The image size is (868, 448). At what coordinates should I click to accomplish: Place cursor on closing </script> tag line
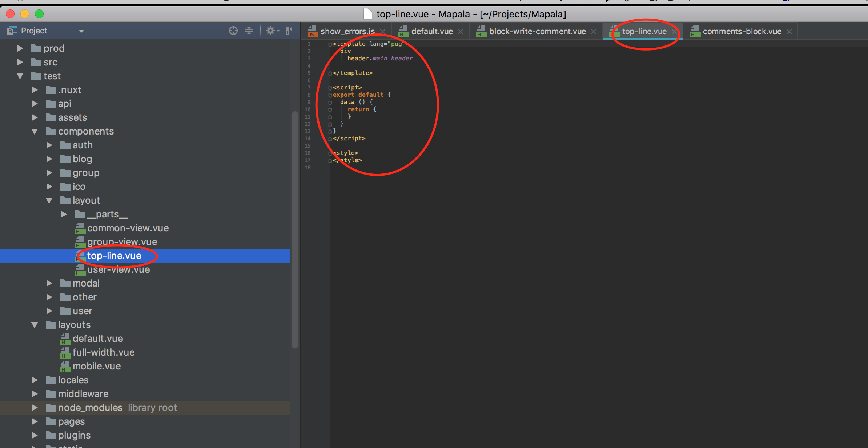pyautogui.click(x=349, y=139)
